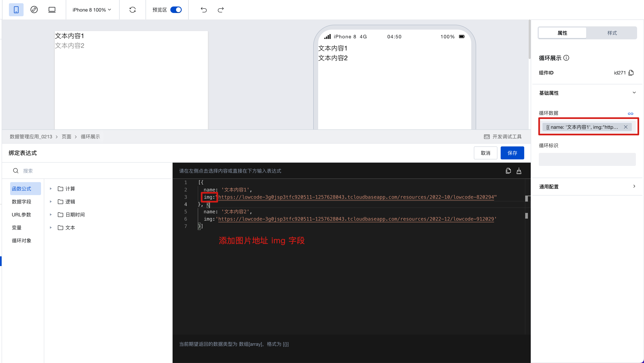This screenshot has height=363, width=644.
Task: Copy the component ID id271
Action: point(631,73)
